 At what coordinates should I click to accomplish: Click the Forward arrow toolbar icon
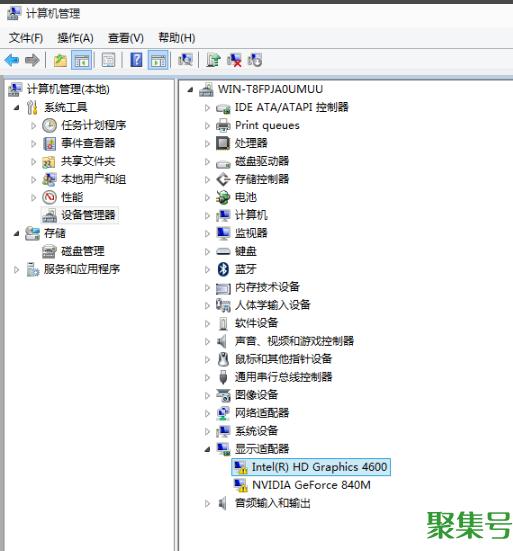[32, 60]
